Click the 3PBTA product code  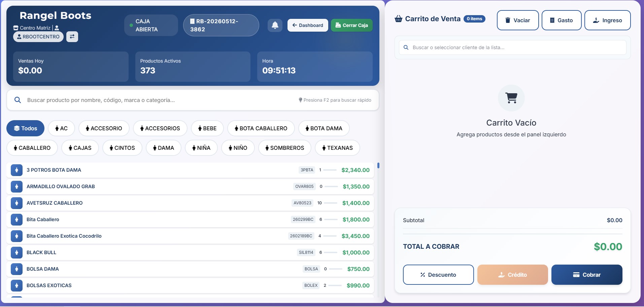tap(307, 170)
